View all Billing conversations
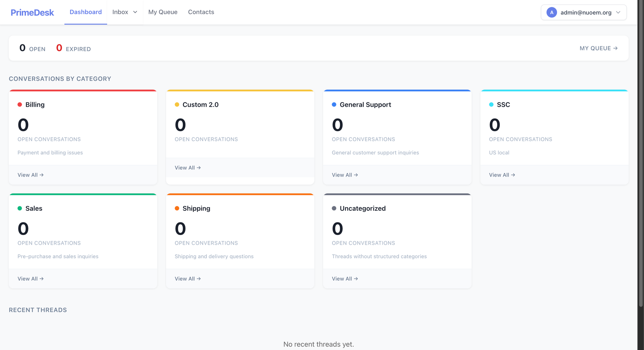The height and width of the screenshot is (350, 644). [x=31, y=175]
